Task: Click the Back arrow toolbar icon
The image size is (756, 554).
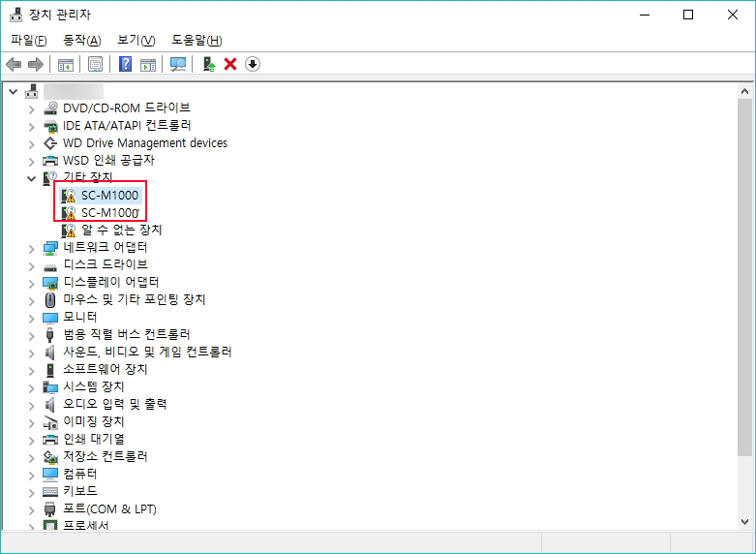Action: click(x=14, y=64)
